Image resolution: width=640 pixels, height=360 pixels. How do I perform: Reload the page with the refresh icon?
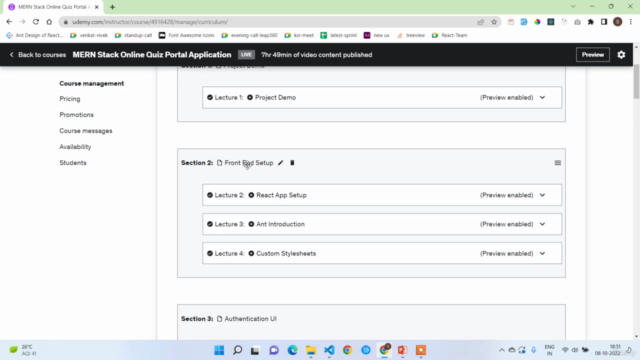(x=36, y=22)
